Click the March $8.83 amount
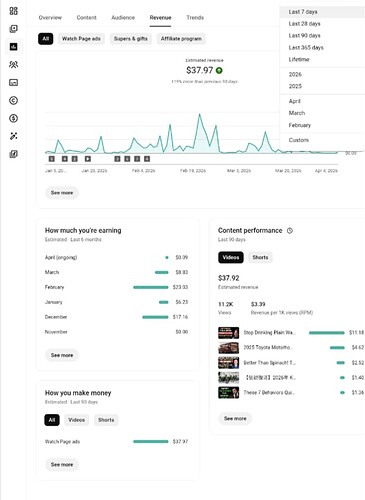365x500 pixels. pos(182,272)
